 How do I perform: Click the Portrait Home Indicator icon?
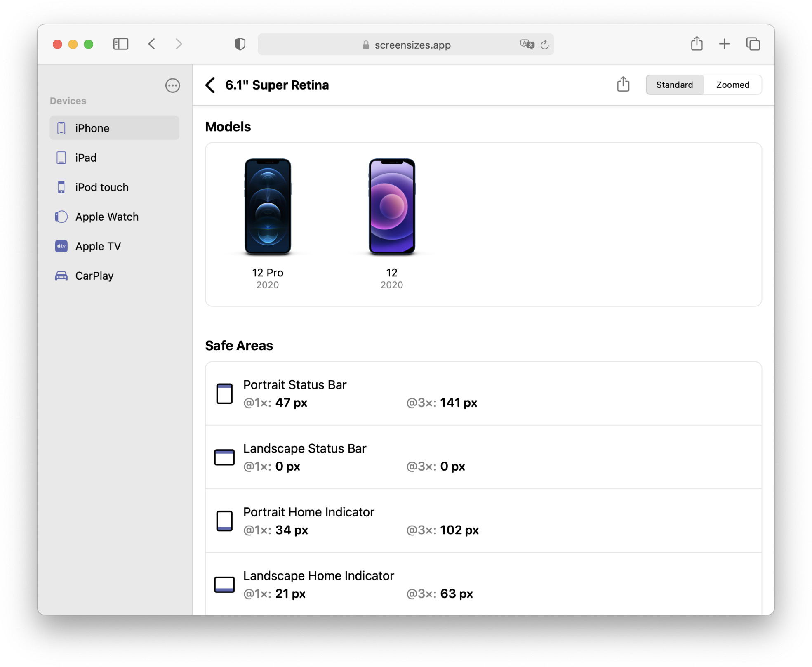[224, 521]
